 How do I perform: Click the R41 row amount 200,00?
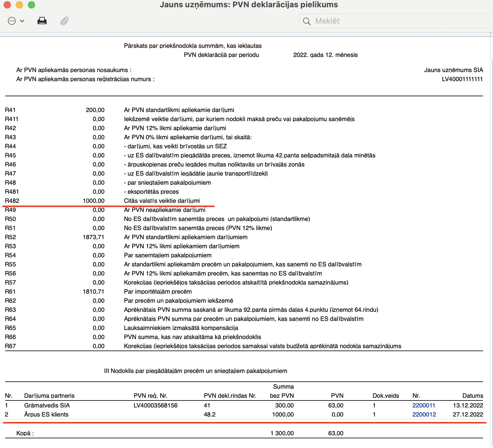pyautogui.click(x=95, y=110)
